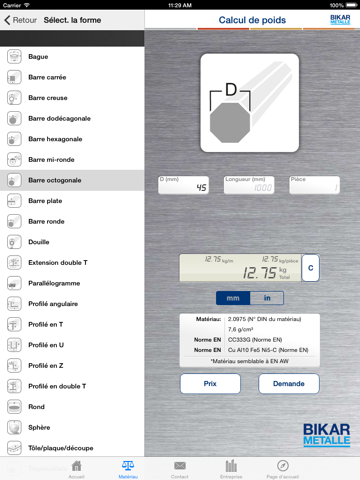Screen dimensions: 360x480
Task: Tap the 'Calcul de poids' title
Action: [252, 20]
